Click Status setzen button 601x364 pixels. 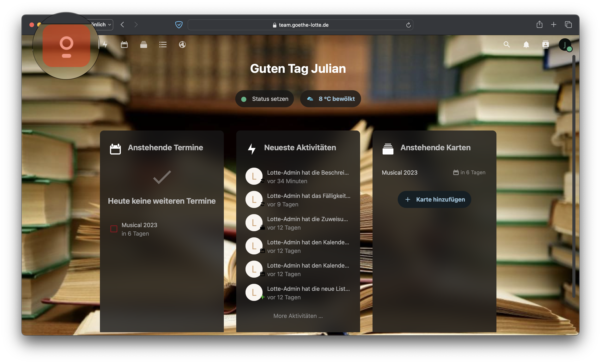264,99
